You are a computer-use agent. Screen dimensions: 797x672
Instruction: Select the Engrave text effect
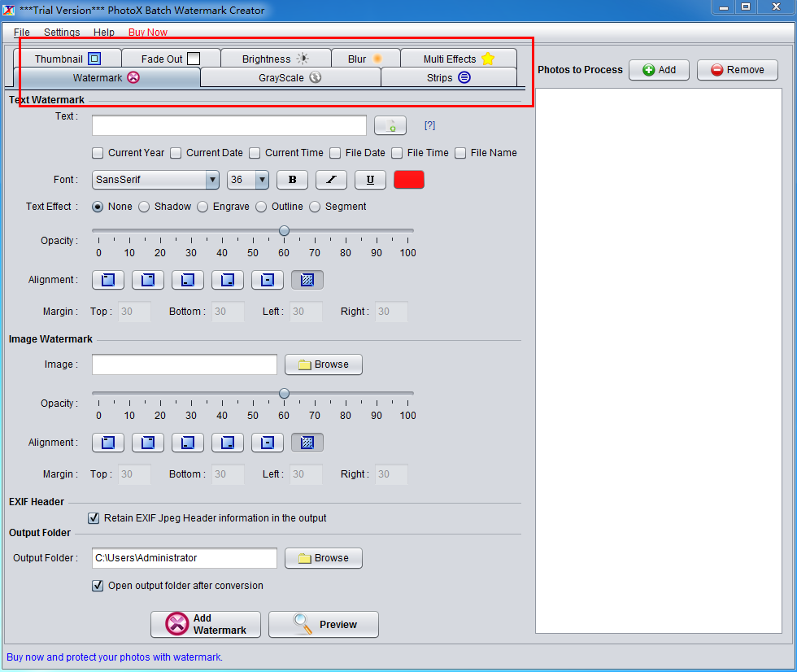point(203,207)
